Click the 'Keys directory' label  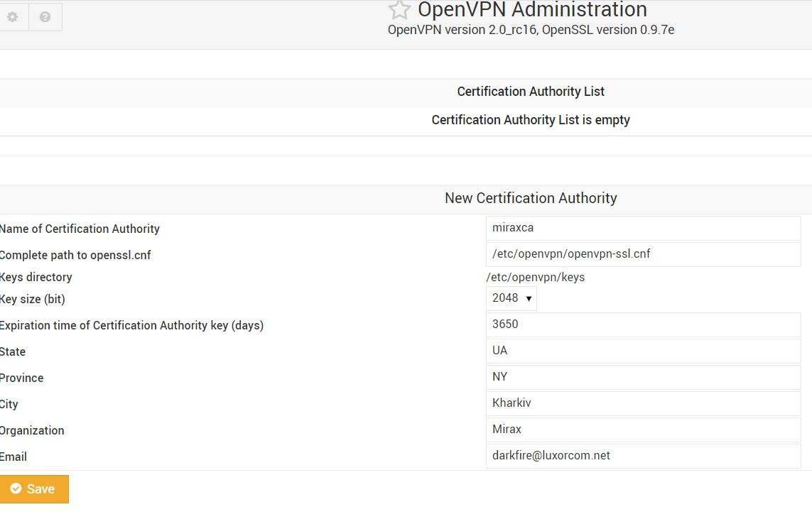36,278
